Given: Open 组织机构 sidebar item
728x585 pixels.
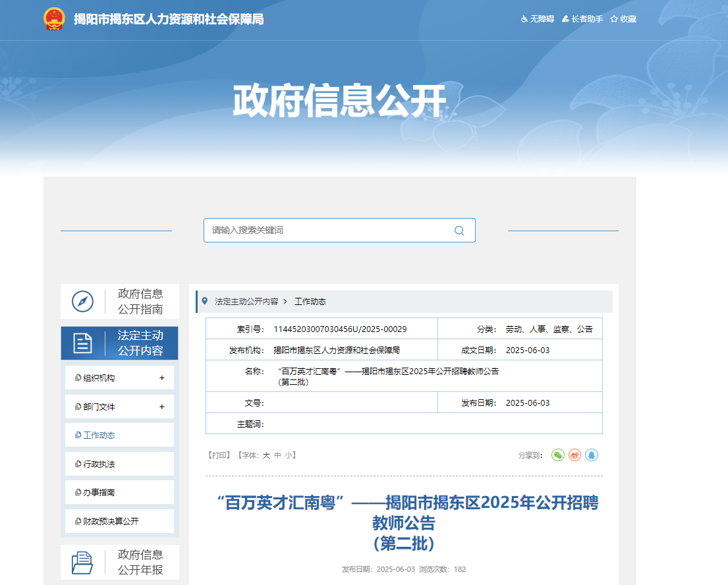Looking at the screenshot, I should click(x=120, y=377).
